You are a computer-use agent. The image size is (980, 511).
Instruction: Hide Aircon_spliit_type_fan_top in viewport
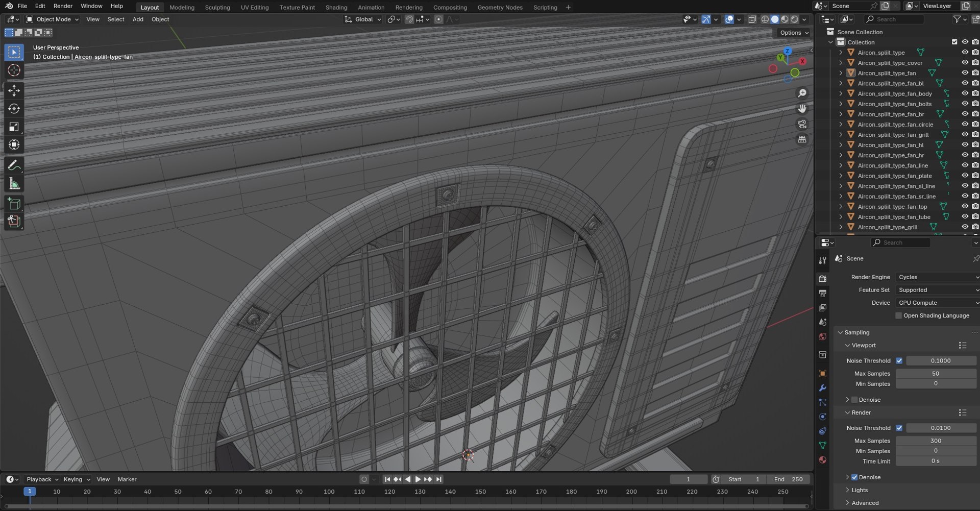coord(965,207)
